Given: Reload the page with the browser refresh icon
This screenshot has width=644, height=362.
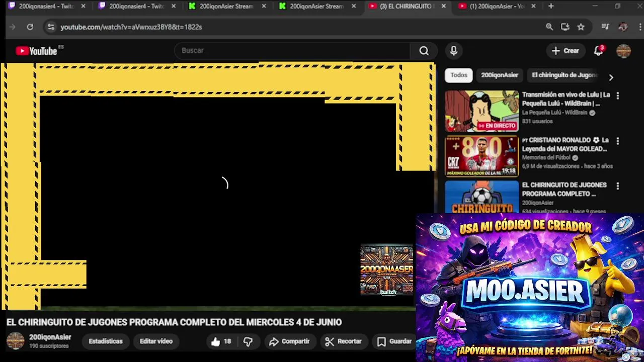Looking at the screenshot, I should pyautogui.click(x=30, y=27).
